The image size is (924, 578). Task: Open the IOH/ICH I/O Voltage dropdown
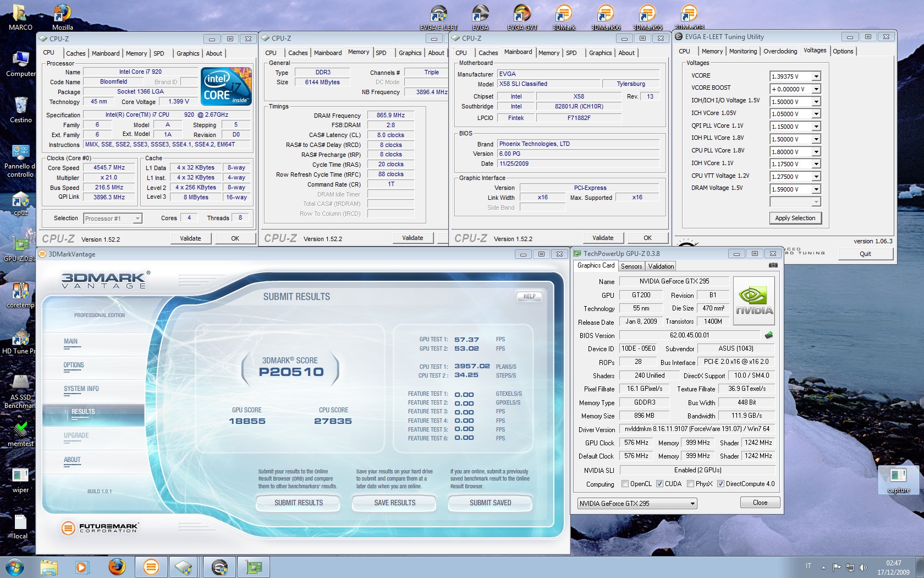816,102
